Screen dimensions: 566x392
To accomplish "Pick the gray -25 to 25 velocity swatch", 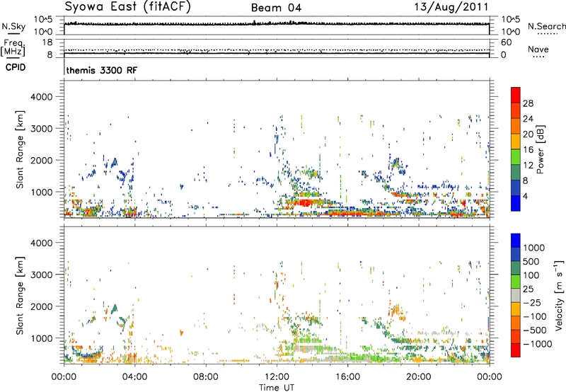I will point(516,295).
